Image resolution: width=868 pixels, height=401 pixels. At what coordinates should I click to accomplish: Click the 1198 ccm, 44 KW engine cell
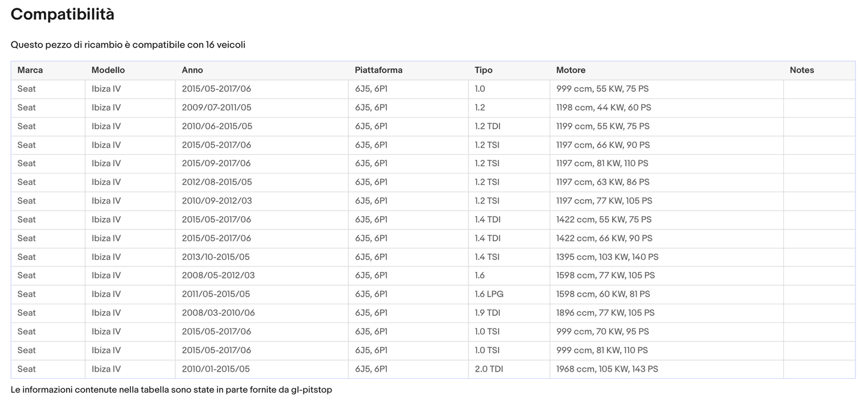coord(603,107)
